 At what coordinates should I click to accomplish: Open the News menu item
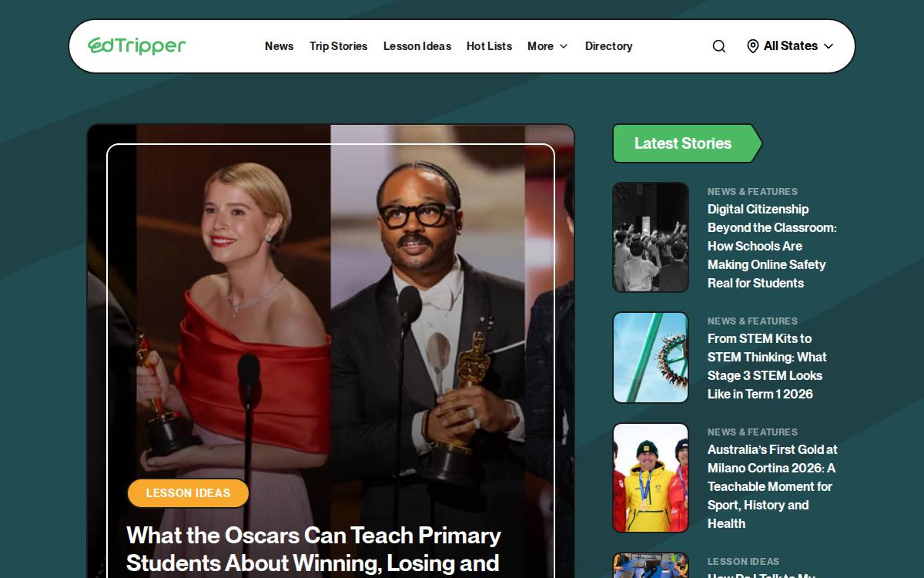[279, 46]
